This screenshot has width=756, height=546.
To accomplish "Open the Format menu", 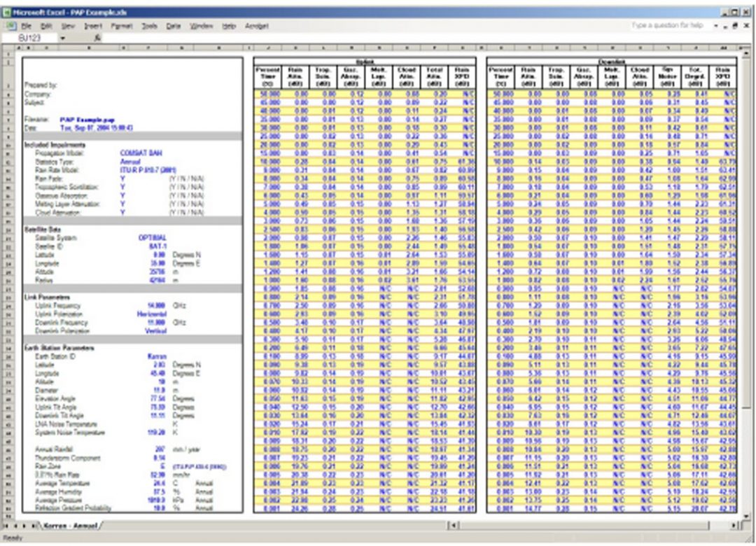I will tap(123, 24).
